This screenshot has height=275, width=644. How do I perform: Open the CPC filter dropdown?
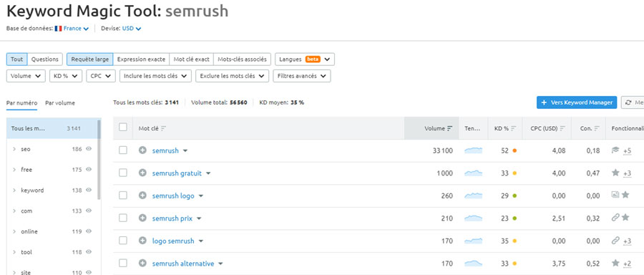[101, 76]
